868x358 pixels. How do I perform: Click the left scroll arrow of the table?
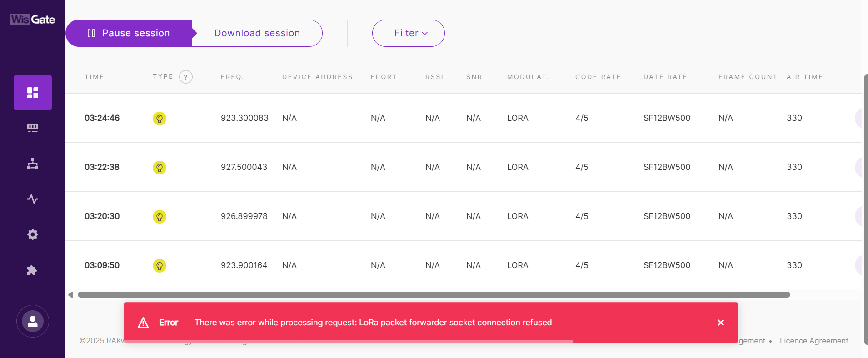(x=71, y=295)
